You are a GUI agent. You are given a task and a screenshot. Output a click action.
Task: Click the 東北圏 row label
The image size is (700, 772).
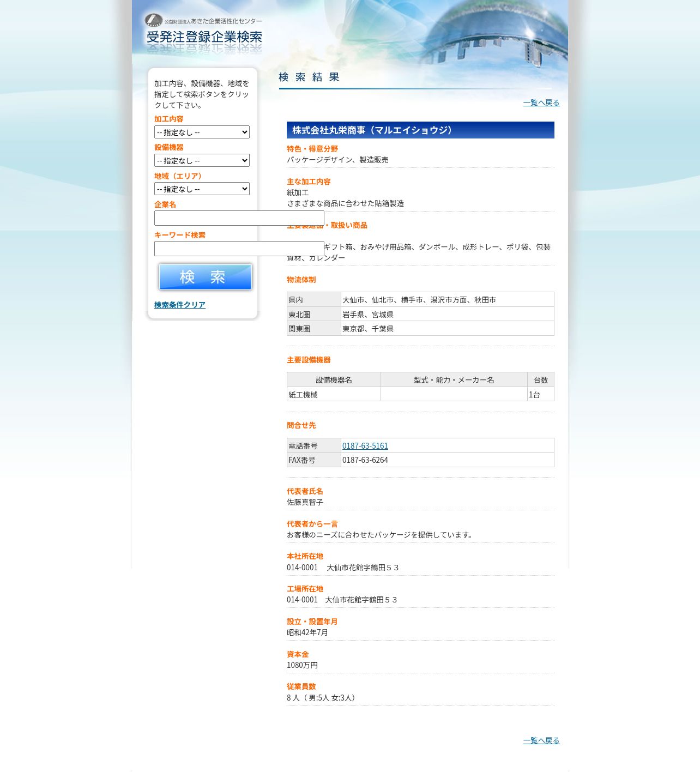click(314, 315)
